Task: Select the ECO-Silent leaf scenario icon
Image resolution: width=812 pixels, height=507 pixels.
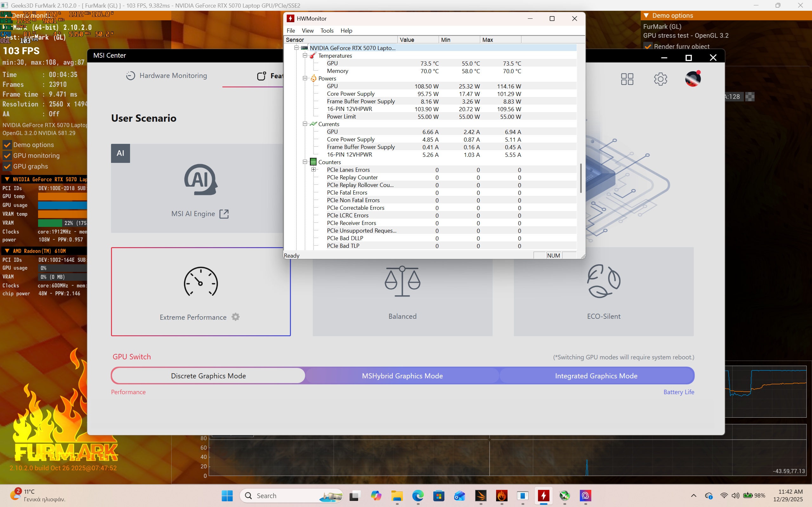Action: click(x=603, y=281)
